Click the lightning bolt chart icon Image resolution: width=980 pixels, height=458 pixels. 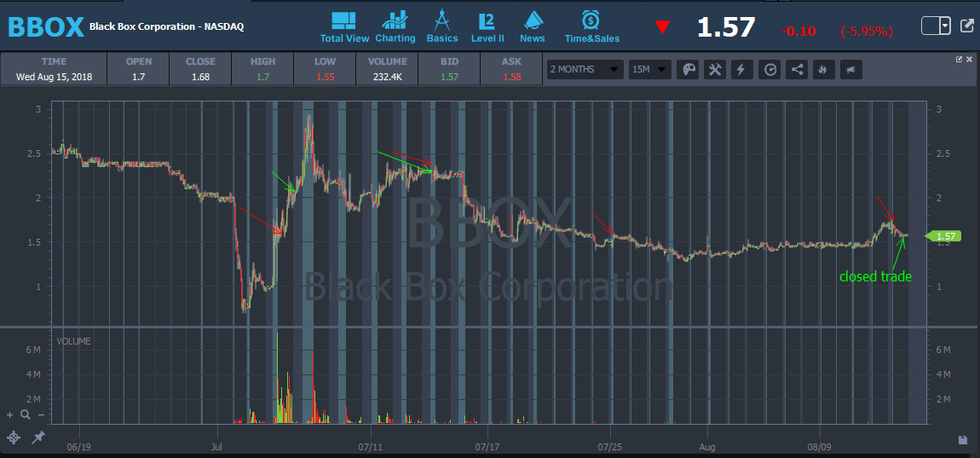pos(742,69)
